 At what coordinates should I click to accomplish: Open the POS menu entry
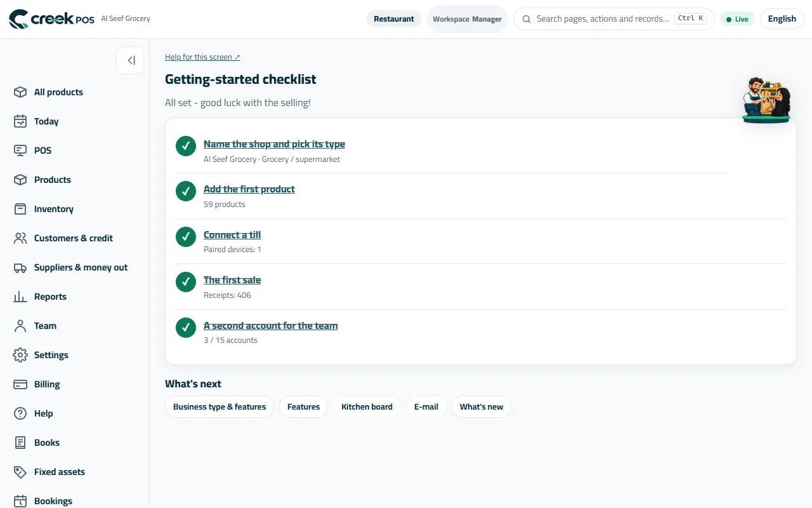(x=43, y=150)
